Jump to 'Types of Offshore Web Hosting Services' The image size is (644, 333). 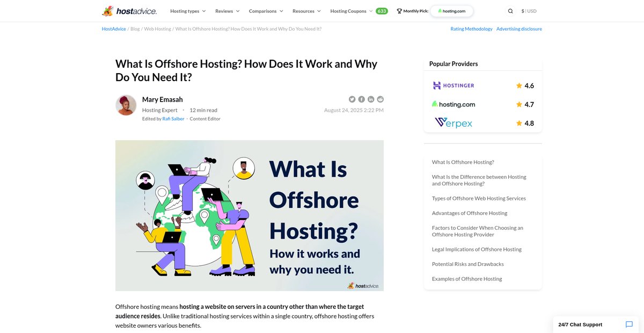479,198
